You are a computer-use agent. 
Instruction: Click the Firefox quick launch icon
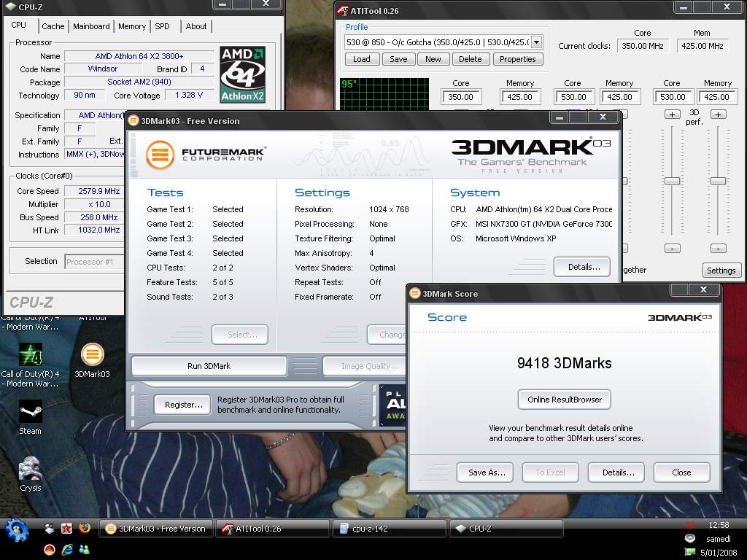(x=85, y=528)
